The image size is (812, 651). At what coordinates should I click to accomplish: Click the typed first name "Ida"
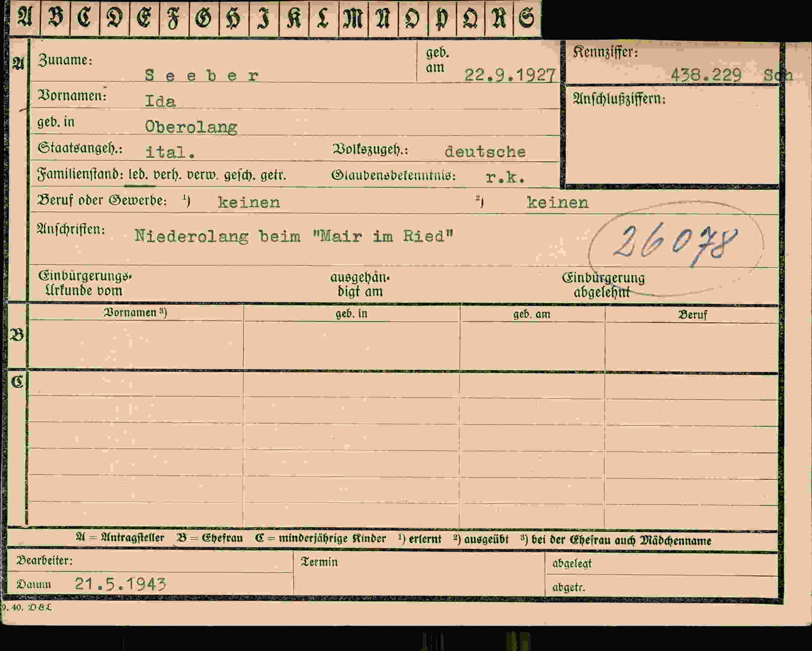pos(161,101)
